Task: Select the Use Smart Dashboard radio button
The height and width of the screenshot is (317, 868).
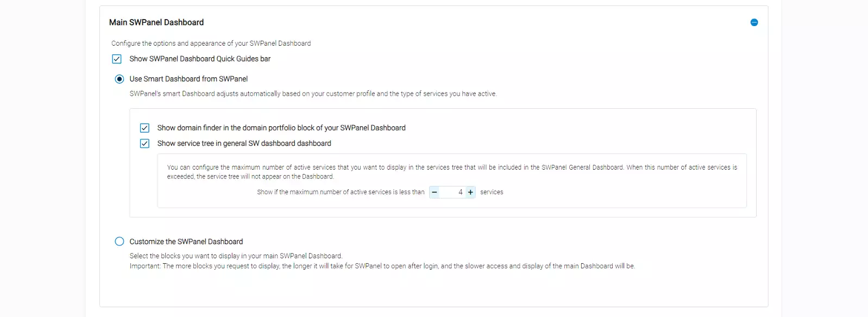Action: click(x=119, y=79)
